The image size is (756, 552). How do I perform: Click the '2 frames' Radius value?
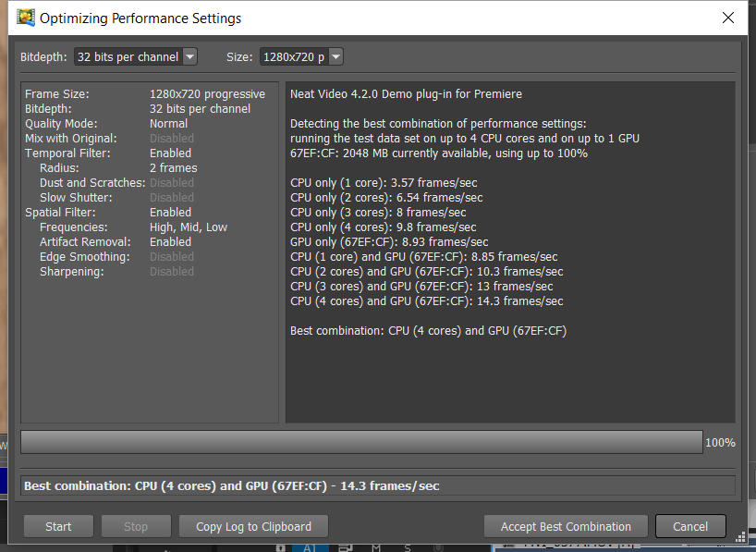click(173, 168)
